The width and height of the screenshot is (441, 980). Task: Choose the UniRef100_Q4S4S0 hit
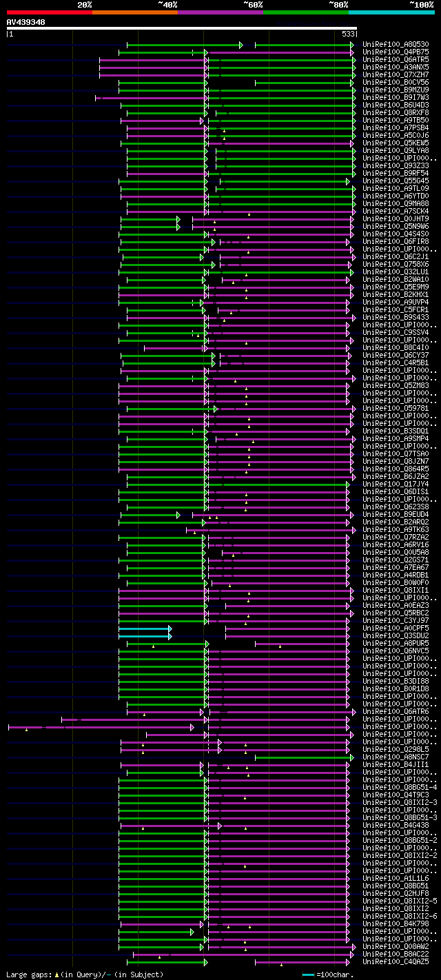click(x=396, y=234)
